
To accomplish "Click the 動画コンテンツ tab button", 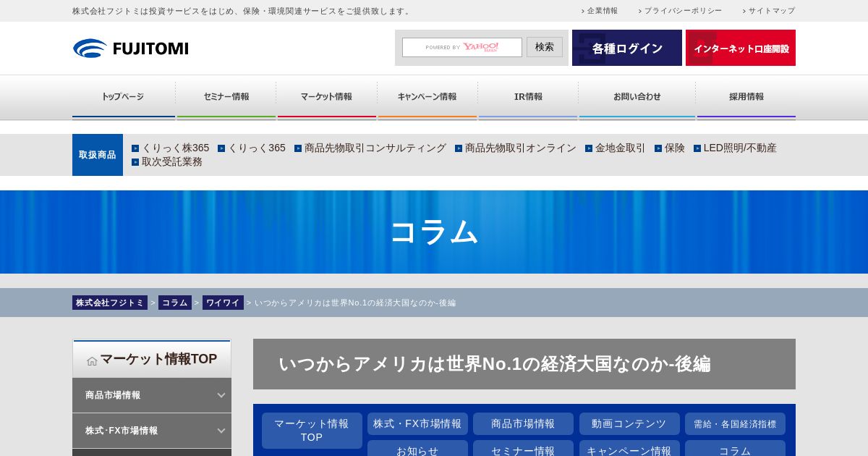I will pyautogui.click(x=629, y=423).
